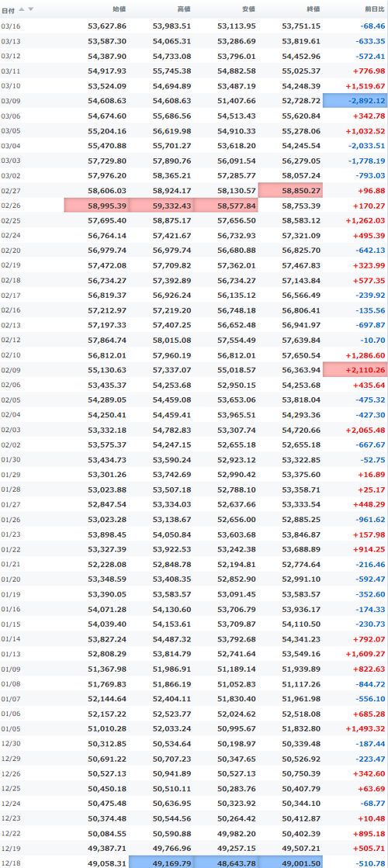
Task: Select the 前日比 column header
Action: (375, 9)
